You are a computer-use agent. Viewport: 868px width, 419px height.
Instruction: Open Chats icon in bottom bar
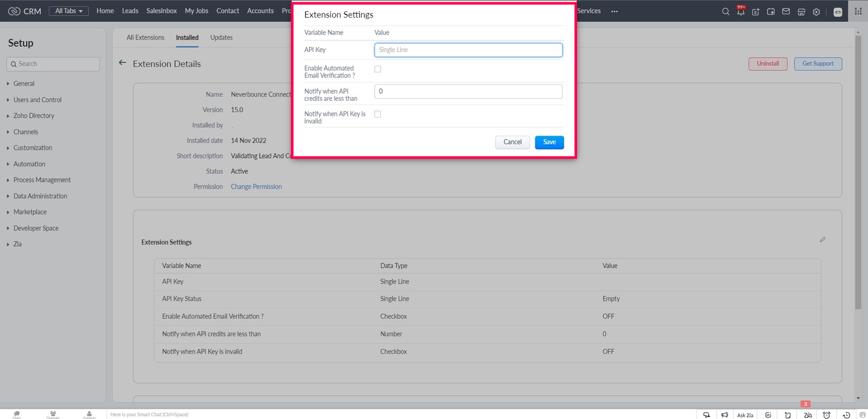(17, 415)
